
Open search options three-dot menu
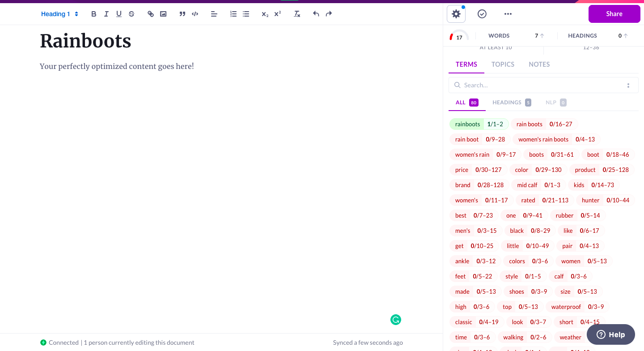pyautogui.click(x=628, y=85)
